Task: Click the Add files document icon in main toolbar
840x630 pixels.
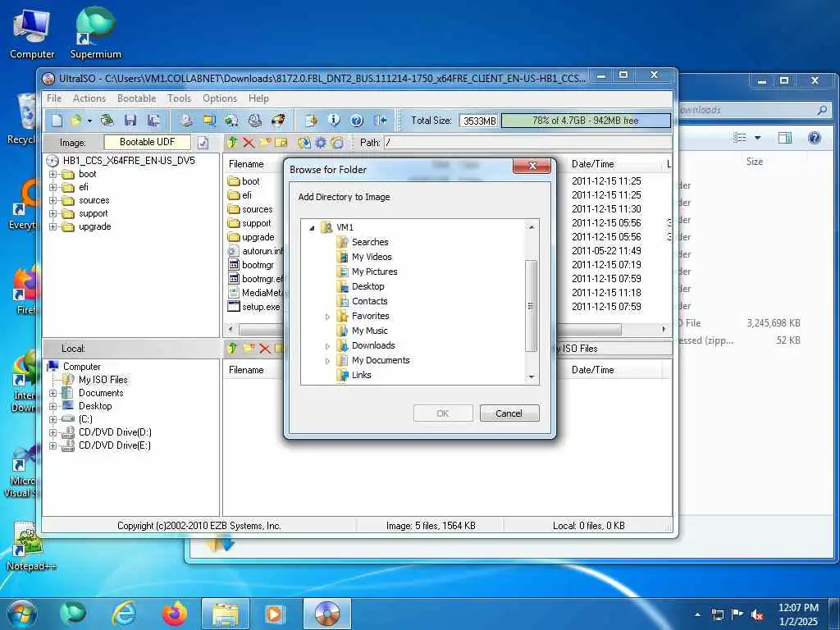Action: coord(311,121)
